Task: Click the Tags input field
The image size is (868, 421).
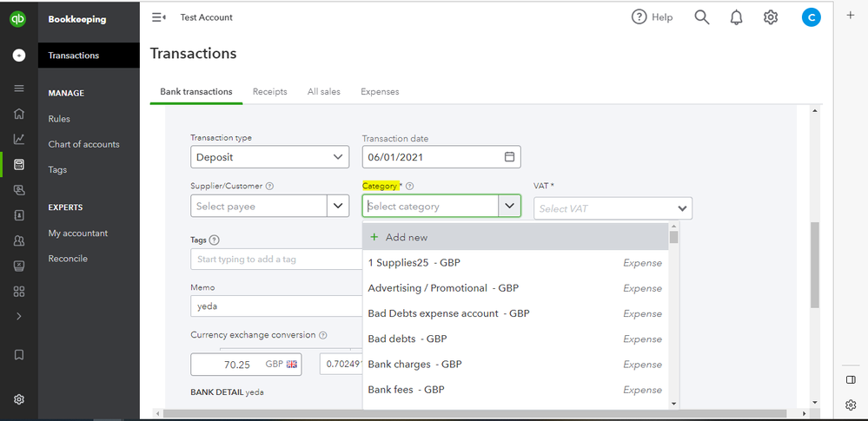Action: (276, 259)
